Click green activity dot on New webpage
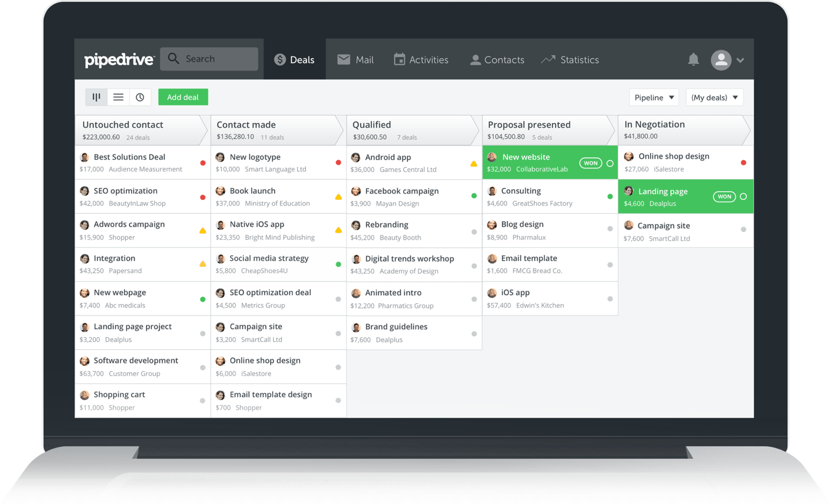This screenshot has width=831, height=504. coord(203,299)
